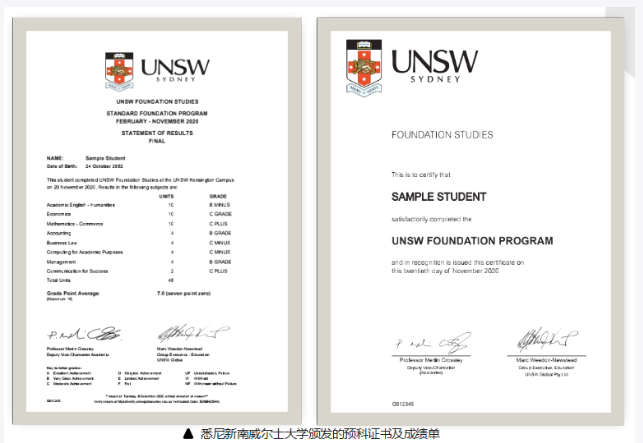The image size is (643, 443).
Task: Select the bold 'SAMPLE STUDENT' name on the certificate
Action: click(x=439, y=197)
